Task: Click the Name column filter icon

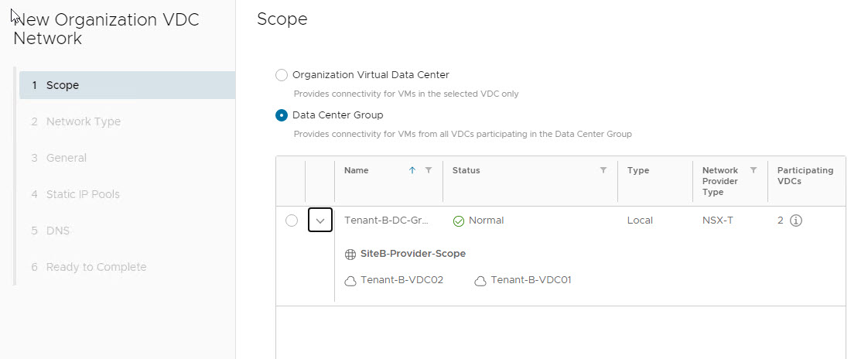Action: (x=429, y=170)
